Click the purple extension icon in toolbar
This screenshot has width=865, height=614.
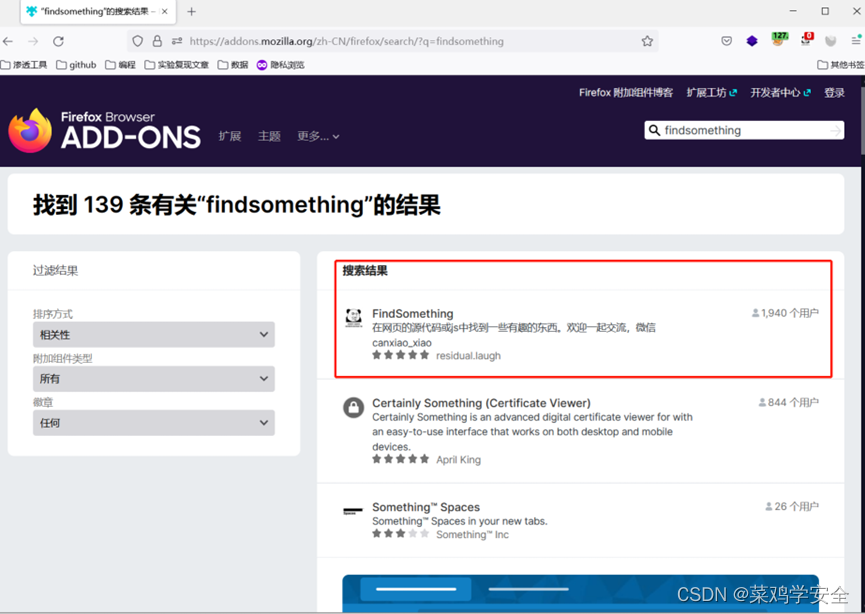click(x=751, y=40)
